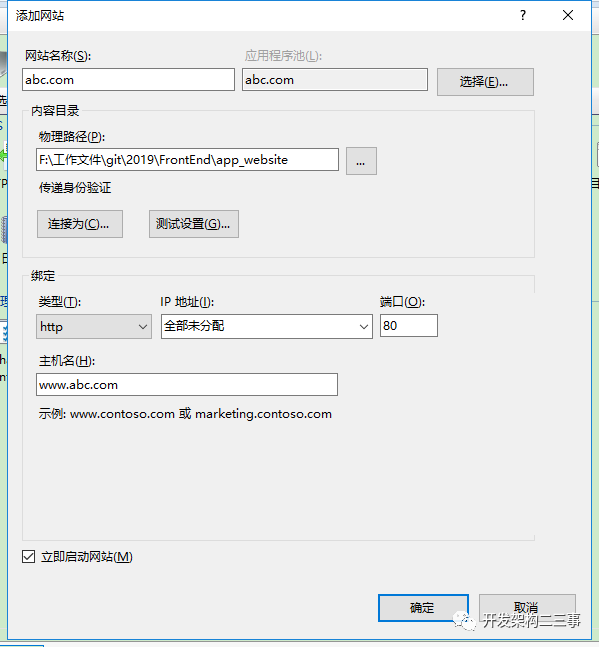Toggle the 立即启动网站(M) checkbox
The width and height of the screenshot is (599, 647).
point(28,557)
